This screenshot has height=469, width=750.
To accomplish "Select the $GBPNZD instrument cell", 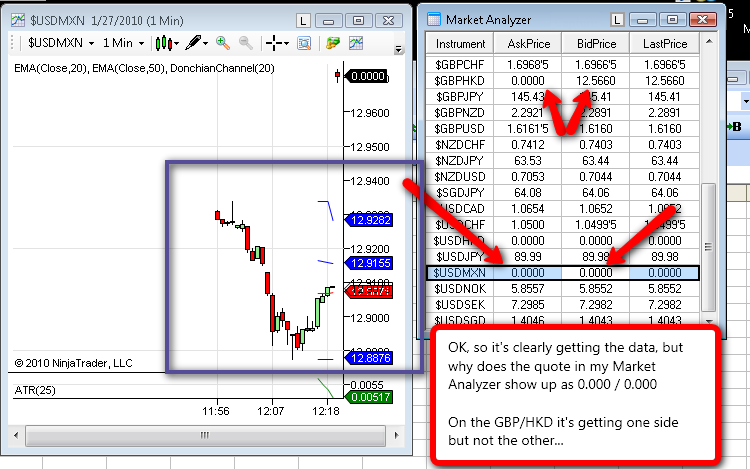I will (x=460, y=113).
